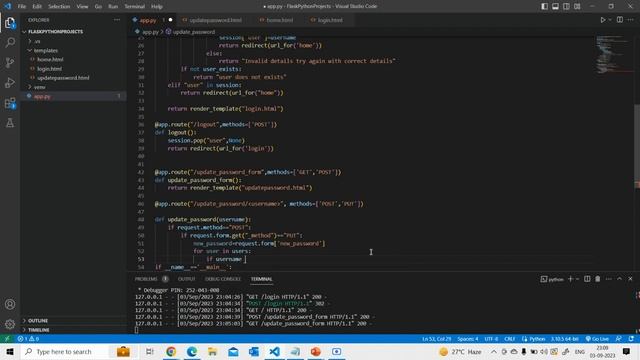
Task: Expand the TIMELINE section
Action: pos(38,330)
